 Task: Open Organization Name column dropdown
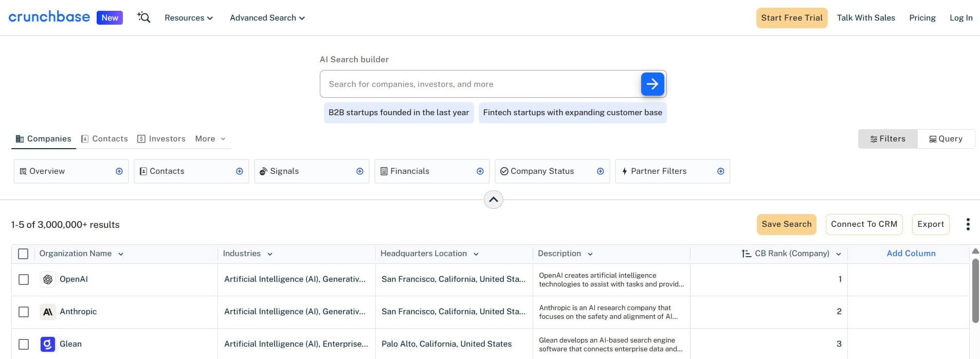tap(121, 254)
